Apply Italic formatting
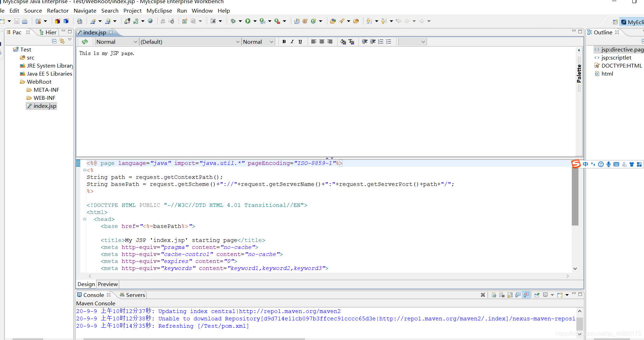The height and width of the screenshot is (340, 644). coord(292,42)
